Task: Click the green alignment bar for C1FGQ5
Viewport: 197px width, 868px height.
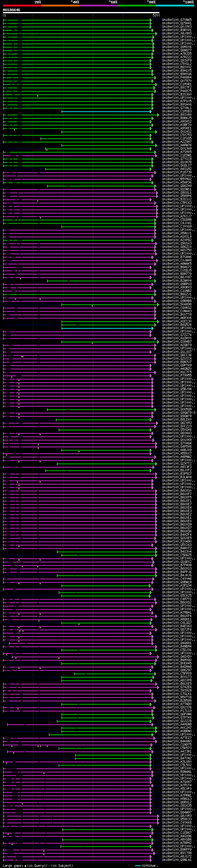Action: 96,139
